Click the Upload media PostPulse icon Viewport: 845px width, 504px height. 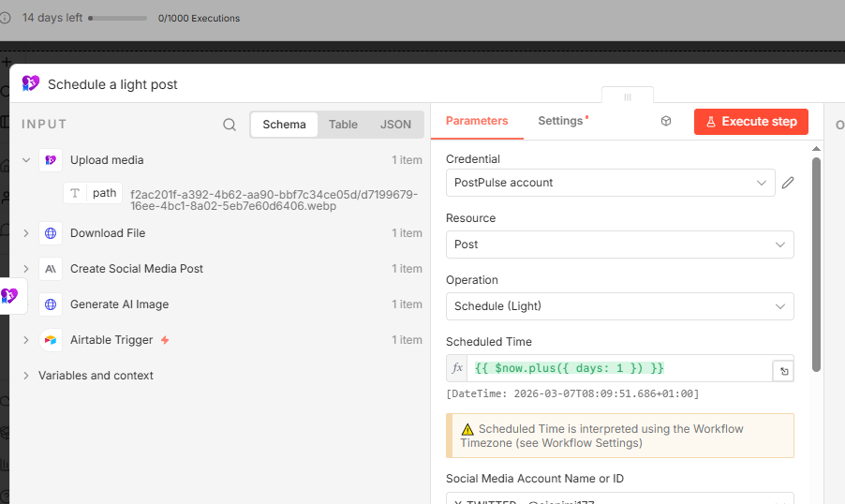(x=51, y=160)
